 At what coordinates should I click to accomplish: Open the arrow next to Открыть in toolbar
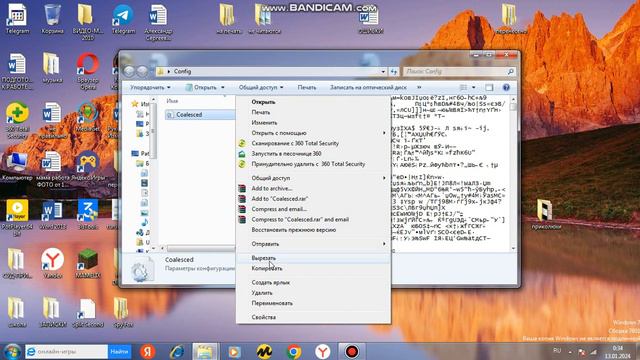tap(223, 87)
